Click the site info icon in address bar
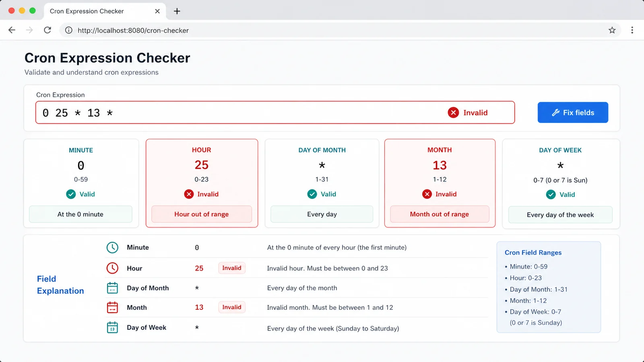 click(69, 30)
